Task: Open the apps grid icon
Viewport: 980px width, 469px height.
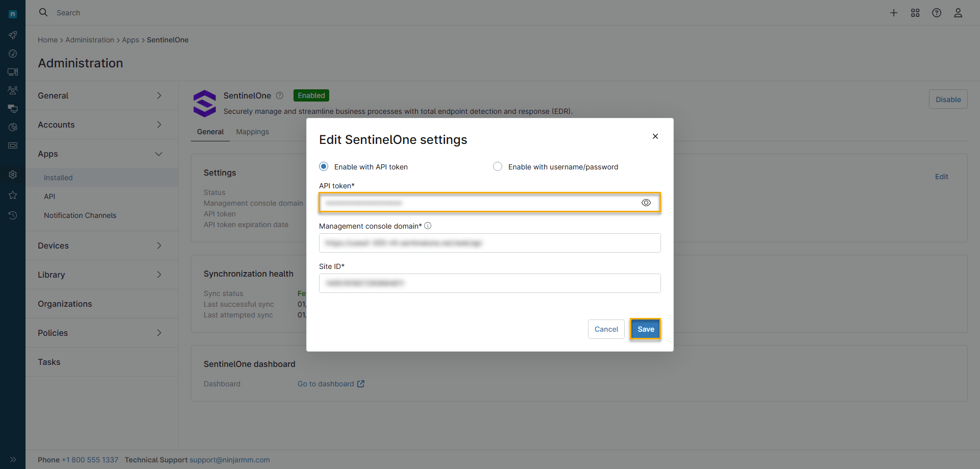Action: tap(915, 13)
